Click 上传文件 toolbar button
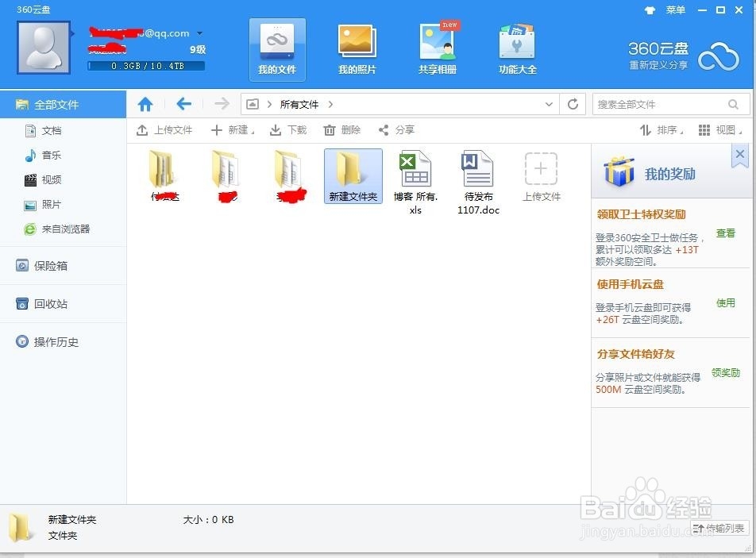This screenshot has width=756, height=558. pyautogui.click(x=164, y=130)
